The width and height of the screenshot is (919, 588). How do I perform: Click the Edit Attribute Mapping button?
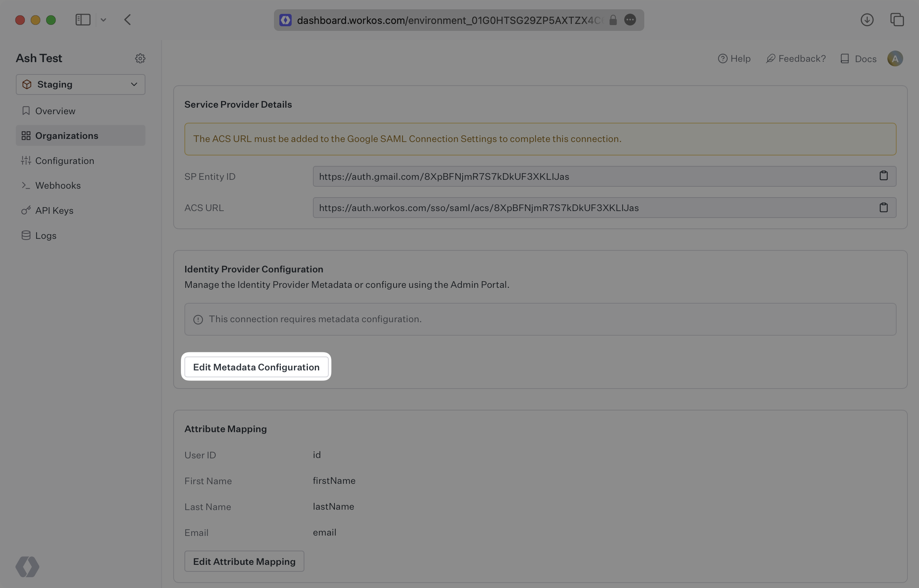(x=244, y=561)
